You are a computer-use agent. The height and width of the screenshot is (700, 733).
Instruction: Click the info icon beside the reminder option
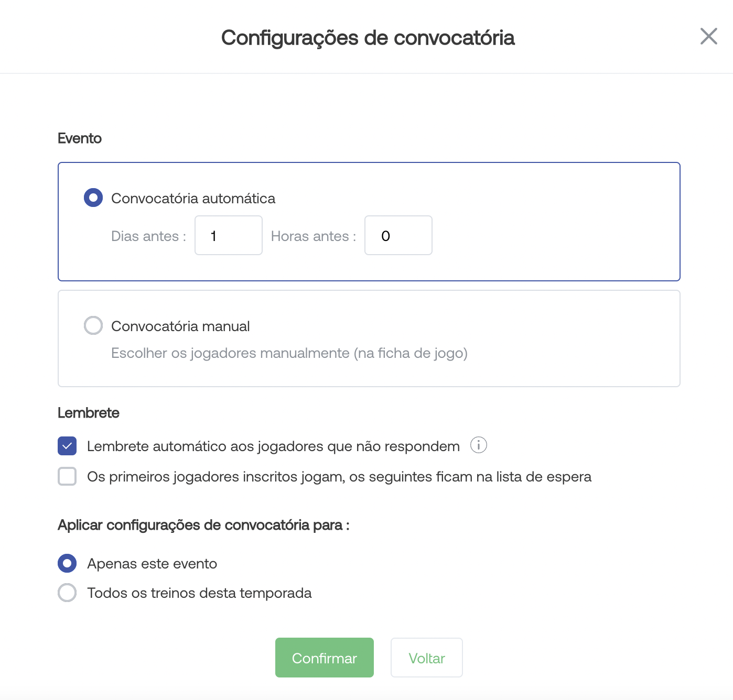click(x=478, y=445)
